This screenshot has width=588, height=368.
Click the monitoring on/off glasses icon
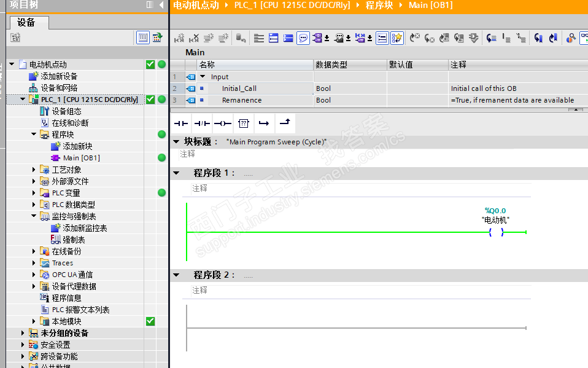584,38
